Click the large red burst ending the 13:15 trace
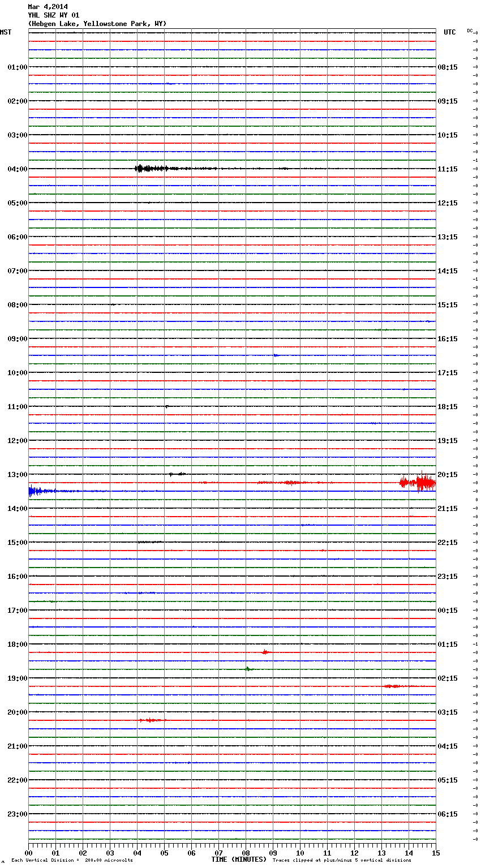 pos(418,483)
